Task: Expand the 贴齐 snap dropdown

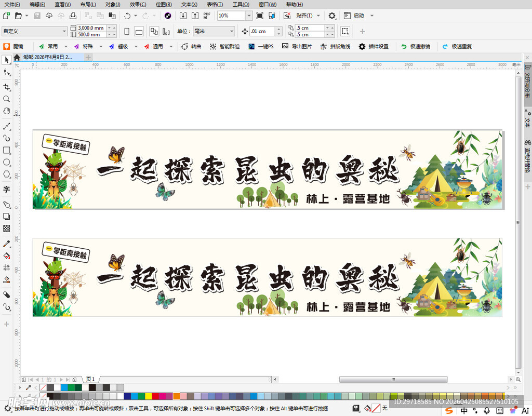Action: point(318,16)
